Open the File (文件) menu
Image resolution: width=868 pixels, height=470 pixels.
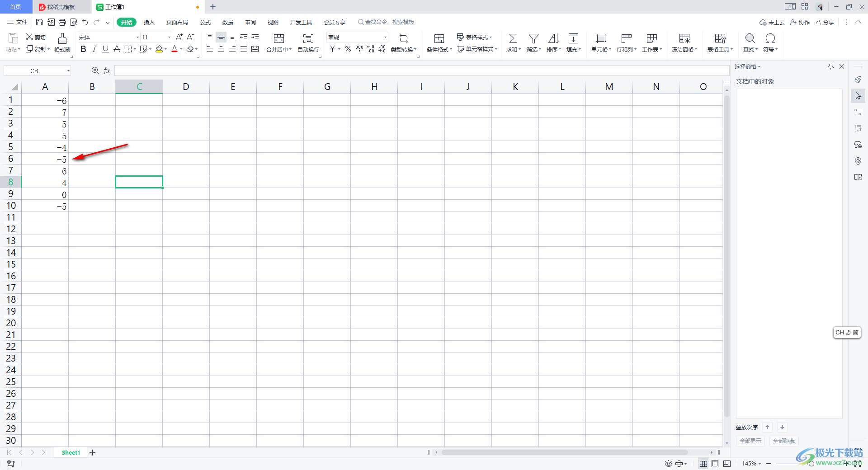coord(17,22)
